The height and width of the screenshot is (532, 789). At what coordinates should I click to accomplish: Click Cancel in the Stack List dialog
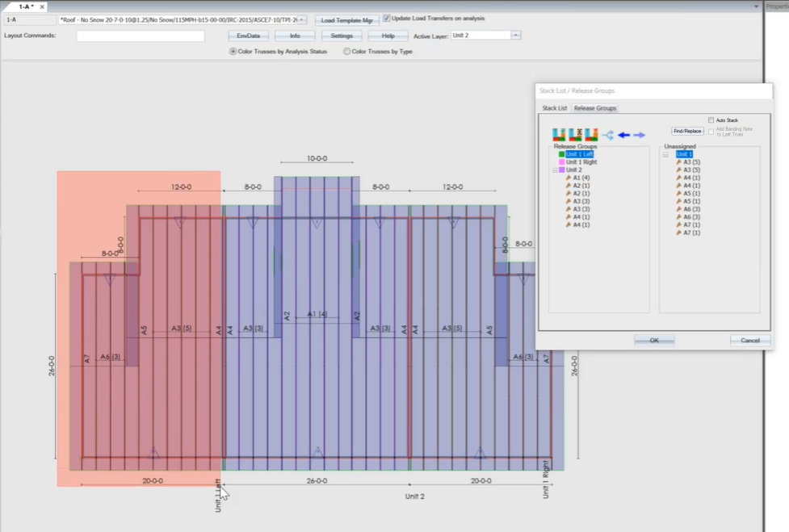click(x=750, y=341)
